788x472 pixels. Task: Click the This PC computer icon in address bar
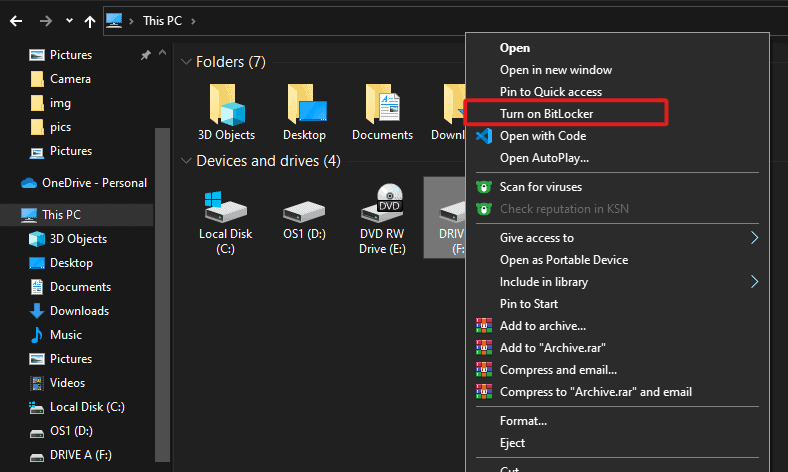click(114, 21)
